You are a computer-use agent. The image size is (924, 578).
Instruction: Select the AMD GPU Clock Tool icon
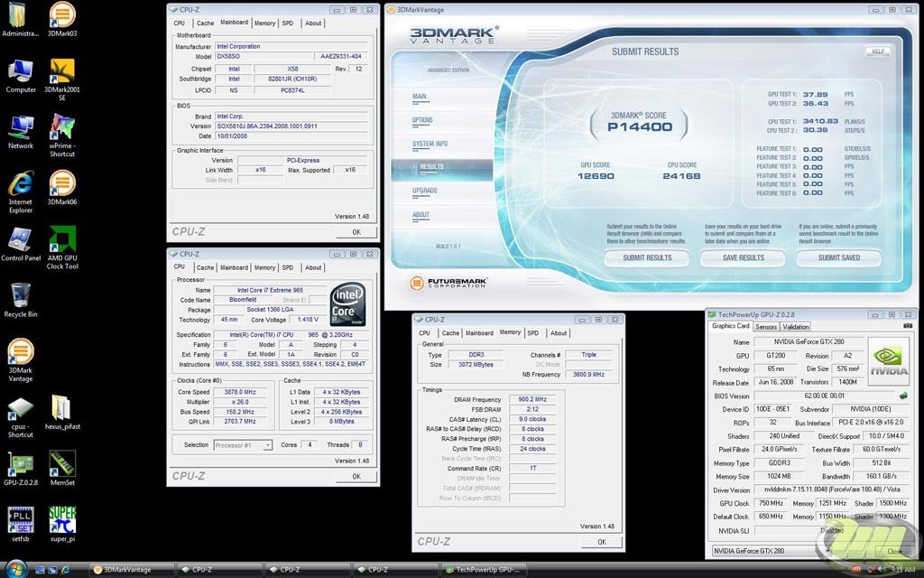point(62,247)
